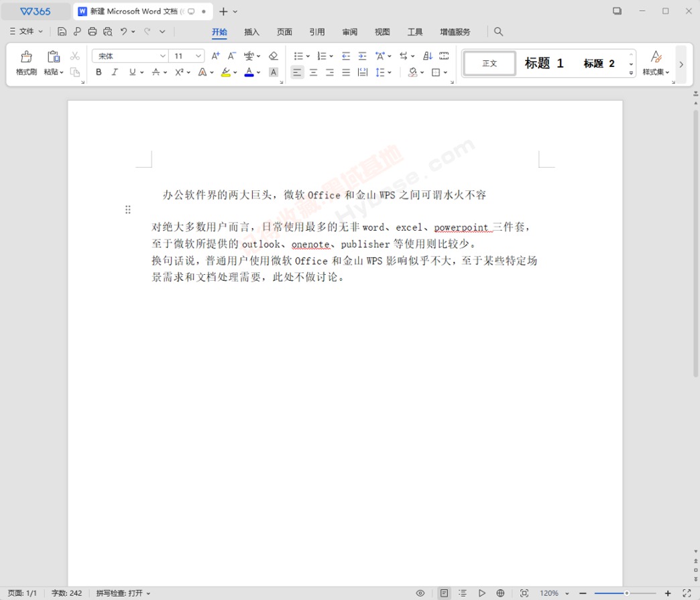This screenshot has height=600, width=700.
Task: Expand the Borders dropdown arrow
Action: coord(445,72)
